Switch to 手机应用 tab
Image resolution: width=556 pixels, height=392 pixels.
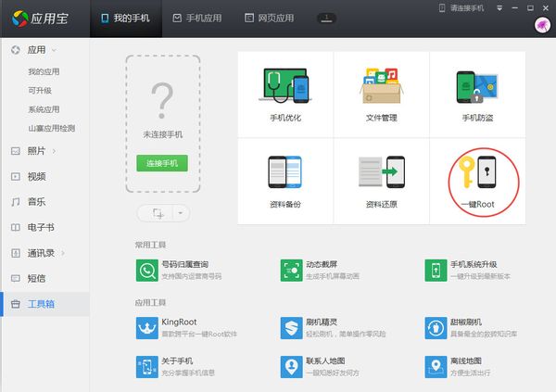point(197,19)
